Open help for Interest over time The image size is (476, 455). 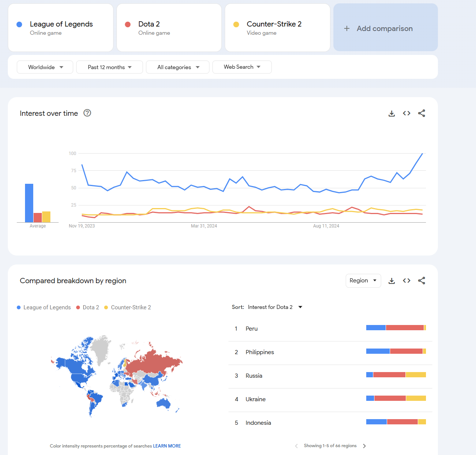pyautogui.click(x=87, y=113)
